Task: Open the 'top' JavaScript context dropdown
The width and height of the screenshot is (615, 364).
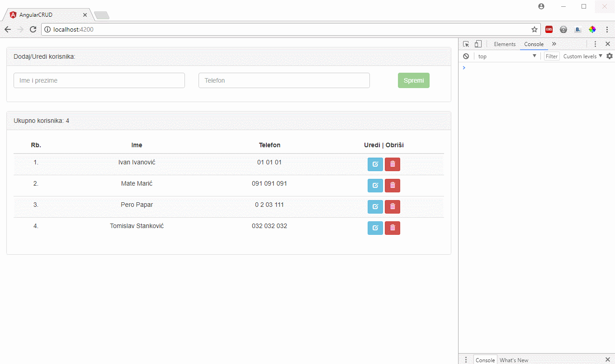Action: tap(507, 56)
